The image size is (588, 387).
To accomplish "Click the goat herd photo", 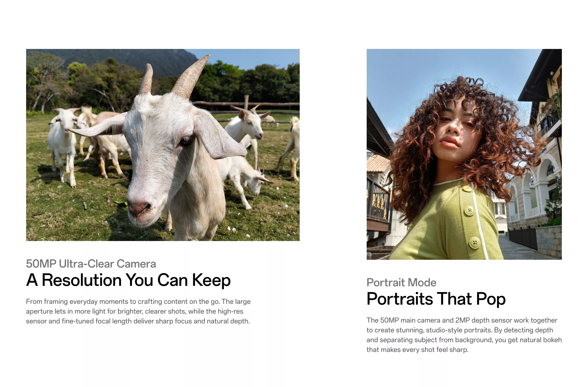I will [x=163, y=145].
